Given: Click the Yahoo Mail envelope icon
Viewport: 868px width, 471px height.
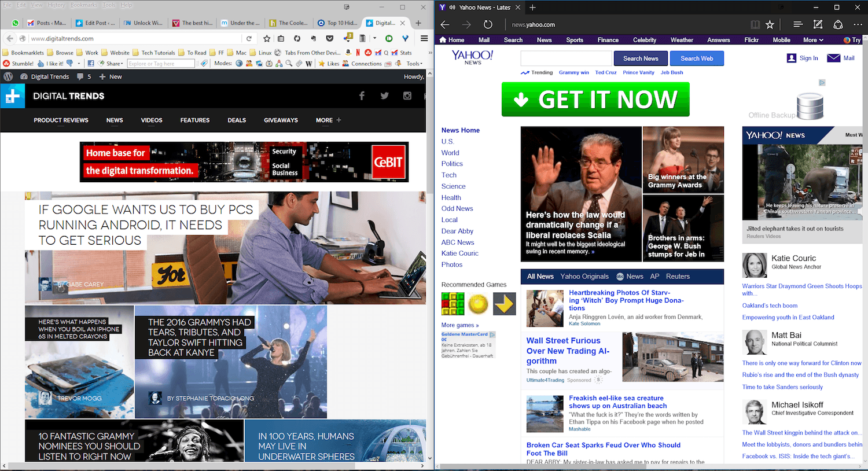Looking at the screenshot, I should 834,58.
